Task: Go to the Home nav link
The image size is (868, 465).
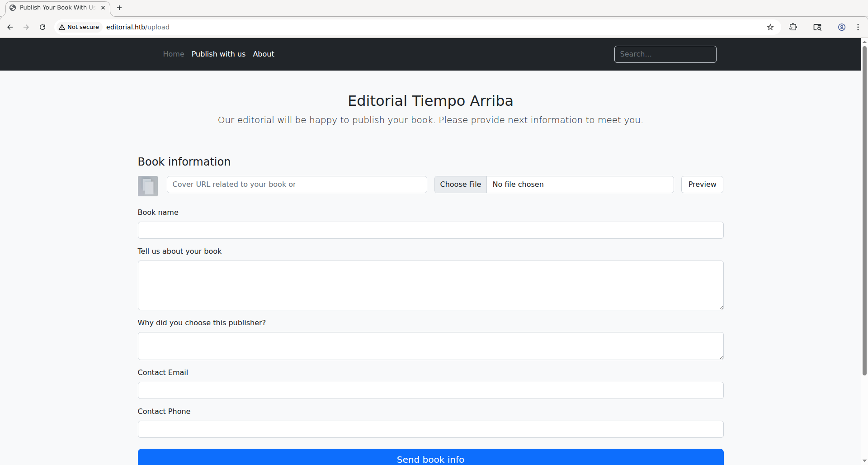Action: point(174,54)
